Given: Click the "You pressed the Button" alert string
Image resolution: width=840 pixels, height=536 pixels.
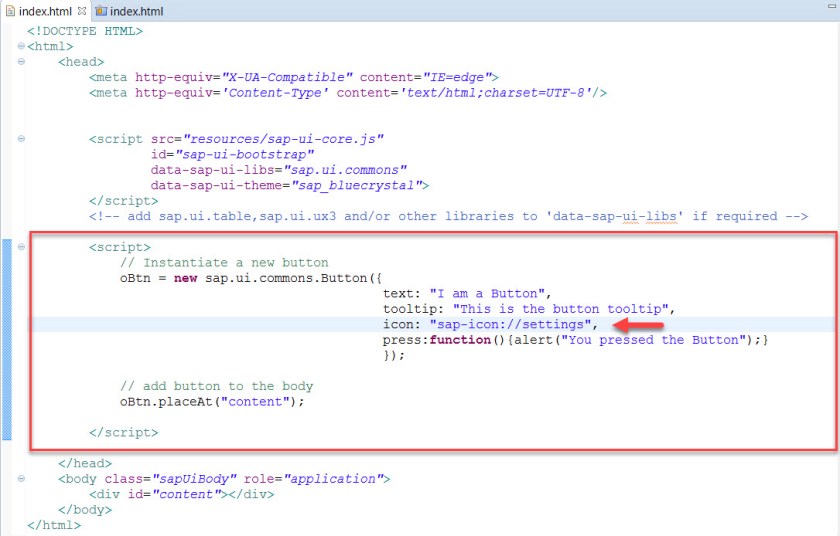Looking at the screenshot, I should (653, 340).
